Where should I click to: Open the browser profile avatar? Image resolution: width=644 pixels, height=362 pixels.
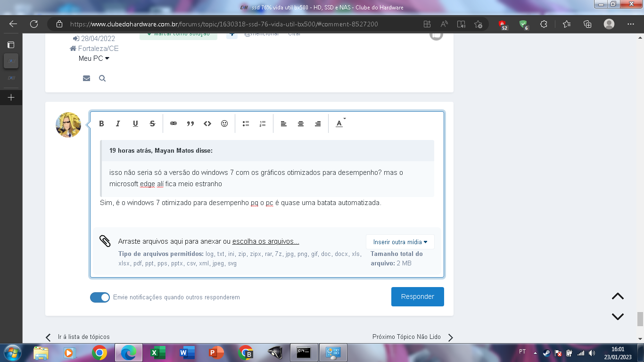click(x=609, y=24)
